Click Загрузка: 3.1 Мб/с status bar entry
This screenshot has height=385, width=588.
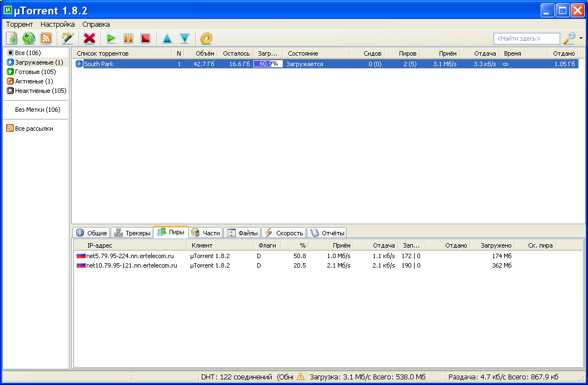[x=367, y=377]
